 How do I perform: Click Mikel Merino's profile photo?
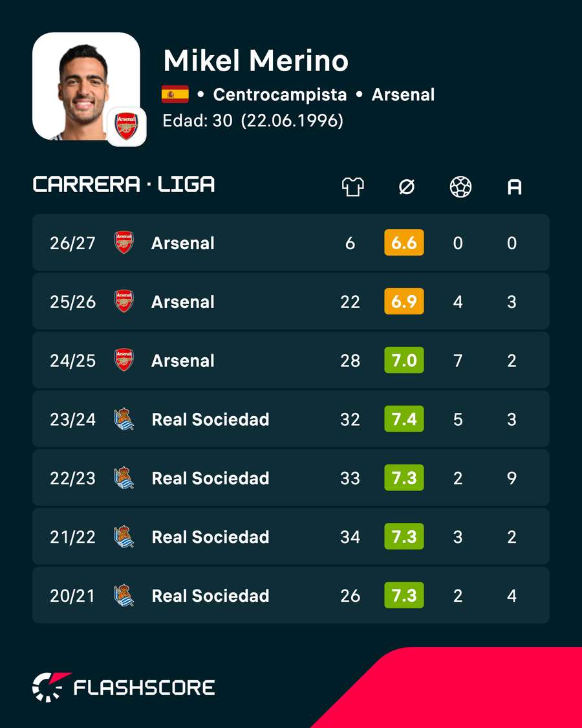pos(86,86)
